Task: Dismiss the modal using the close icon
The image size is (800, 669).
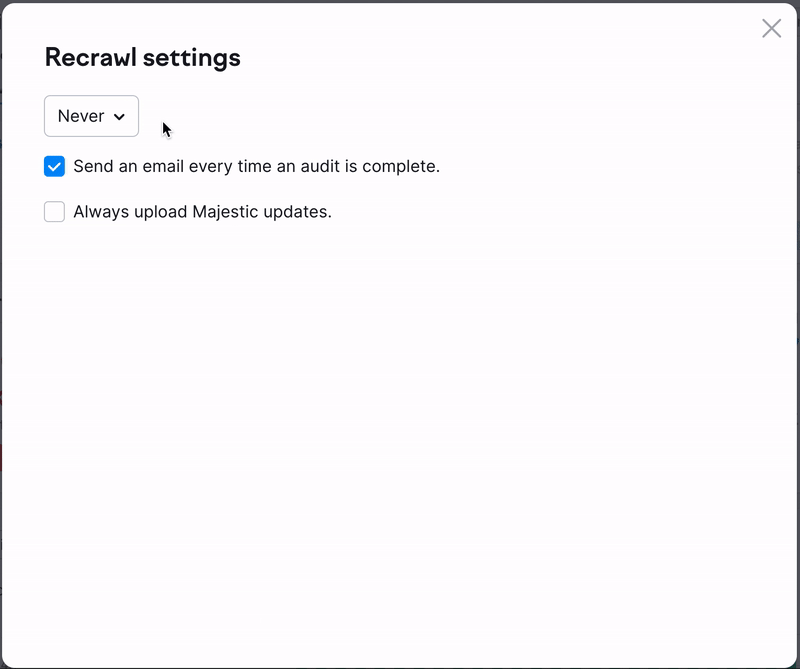Action: pos(771,29)
